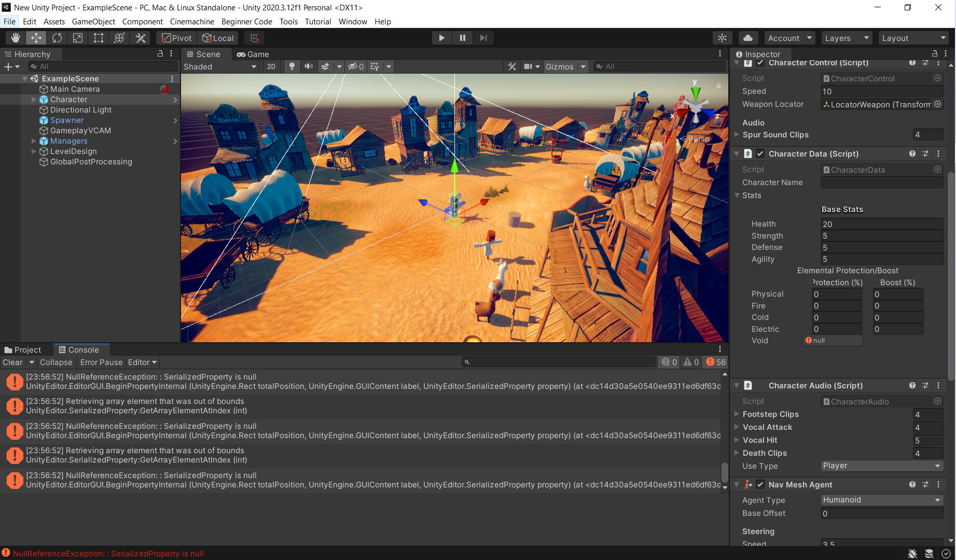
Task: Click the Speed value field
Action: tap(882, 91)
